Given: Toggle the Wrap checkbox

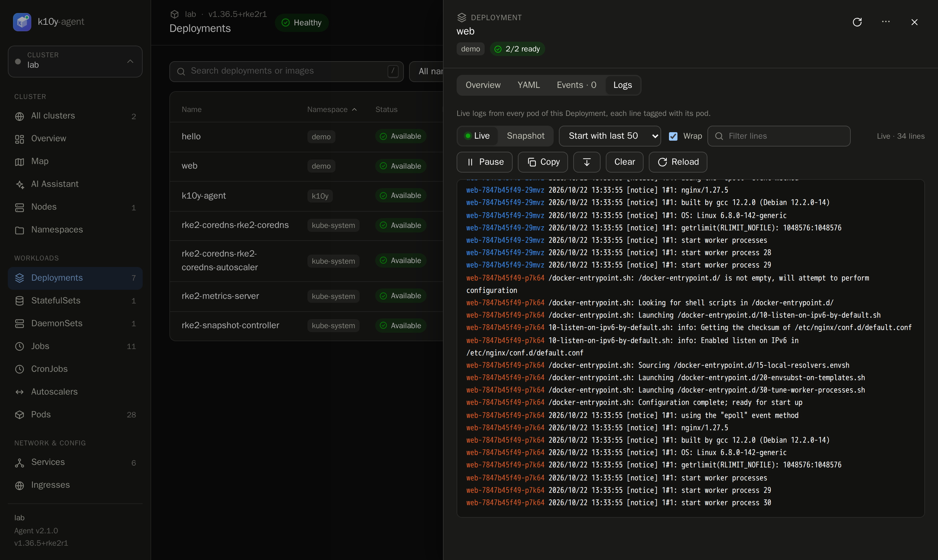Looking at the screenshot, I should point(673,136).
